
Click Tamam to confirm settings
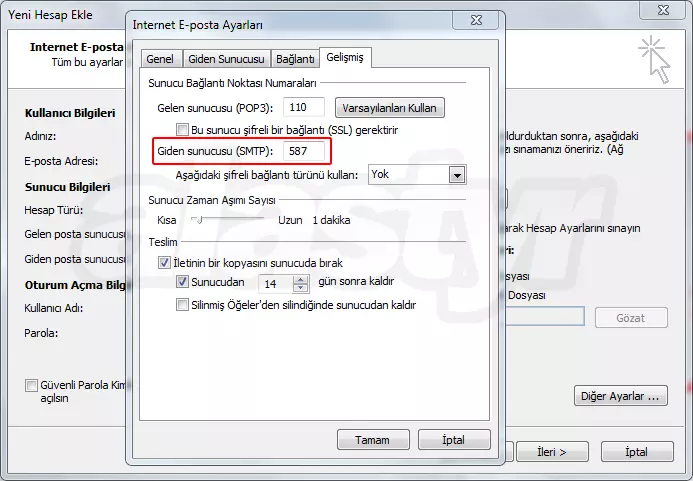[373, 440]
